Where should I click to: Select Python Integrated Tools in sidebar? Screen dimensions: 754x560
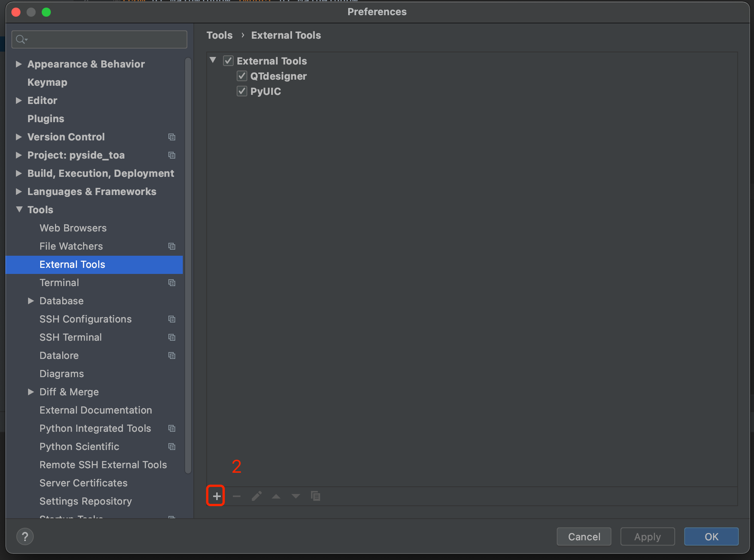point(95,428)
